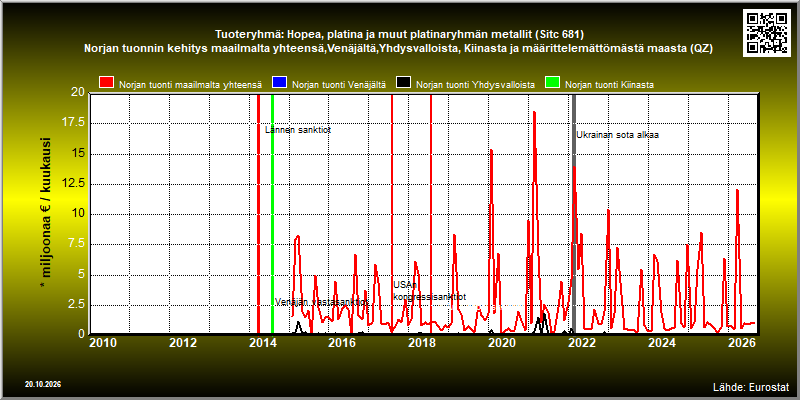This screenshot has width=800, height=400.
Task: Click the chart title 'Tuoteryhmä: Hopea, platina...'
Action: [x=400, y=35]
